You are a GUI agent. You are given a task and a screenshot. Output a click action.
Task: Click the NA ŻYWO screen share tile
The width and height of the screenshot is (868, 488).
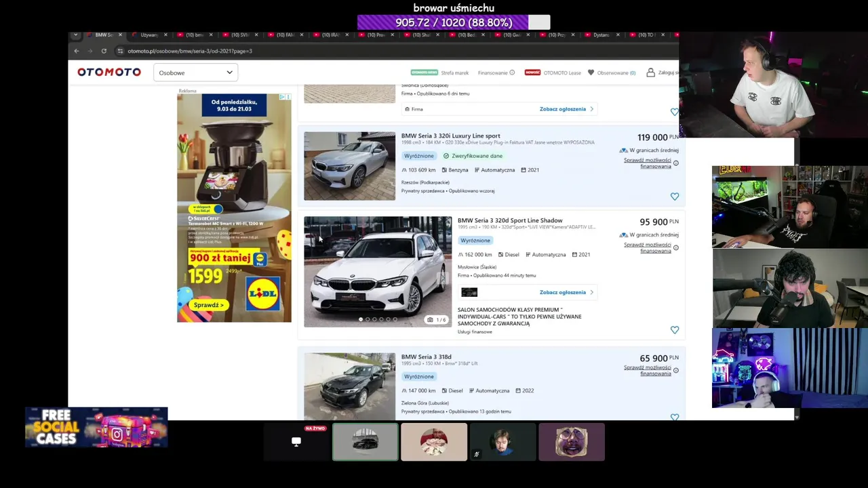click(296, 442)
